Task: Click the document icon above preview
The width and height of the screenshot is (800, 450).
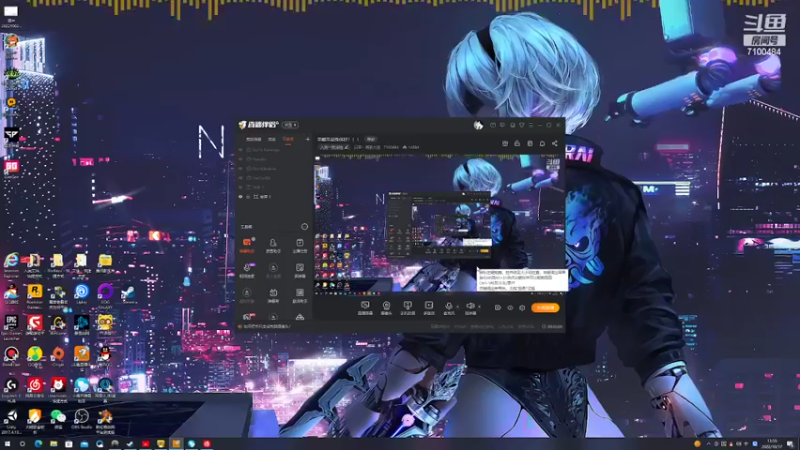Action: tap(530, 143)
